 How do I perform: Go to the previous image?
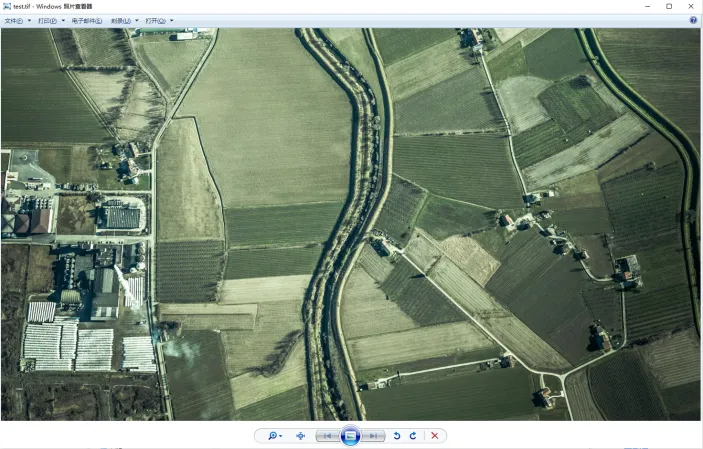click(326, 436)
